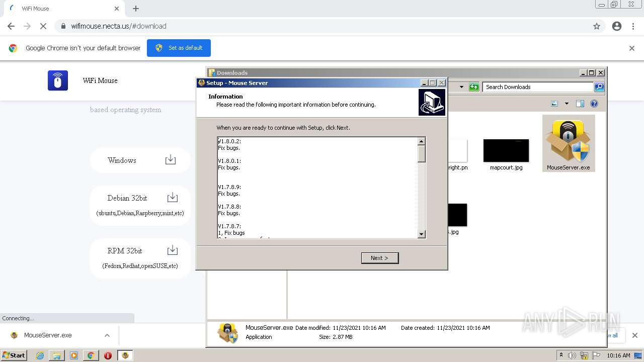
Task: Click MouseServer.exe icon in details pane
Action: pos(227,333)
